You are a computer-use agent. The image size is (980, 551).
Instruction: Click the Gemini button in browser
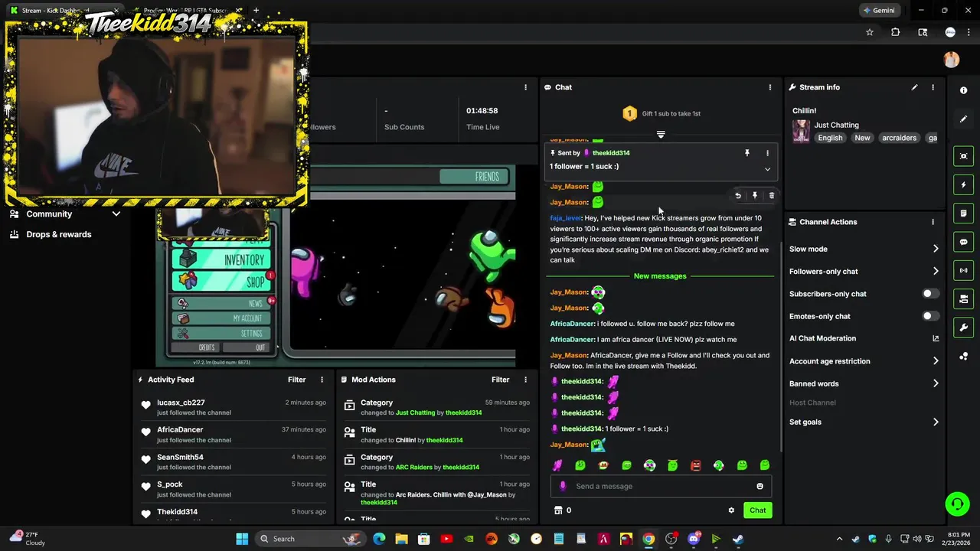coord(878,11)
